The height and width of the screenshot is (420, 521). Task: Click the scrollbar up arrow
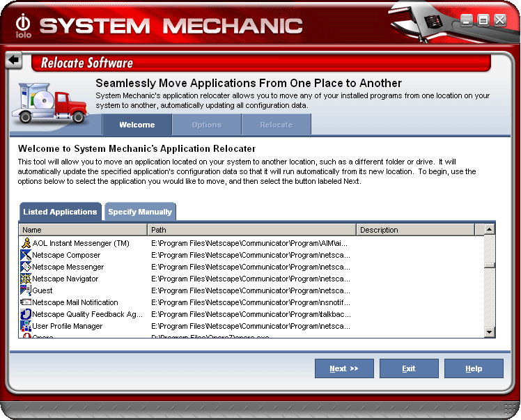point(490,229)
